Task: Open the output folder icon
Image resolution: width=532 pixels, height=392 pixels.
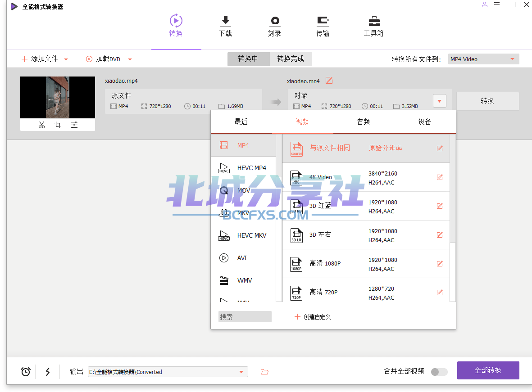Action: pyautogui.click(x=264, y=372)
